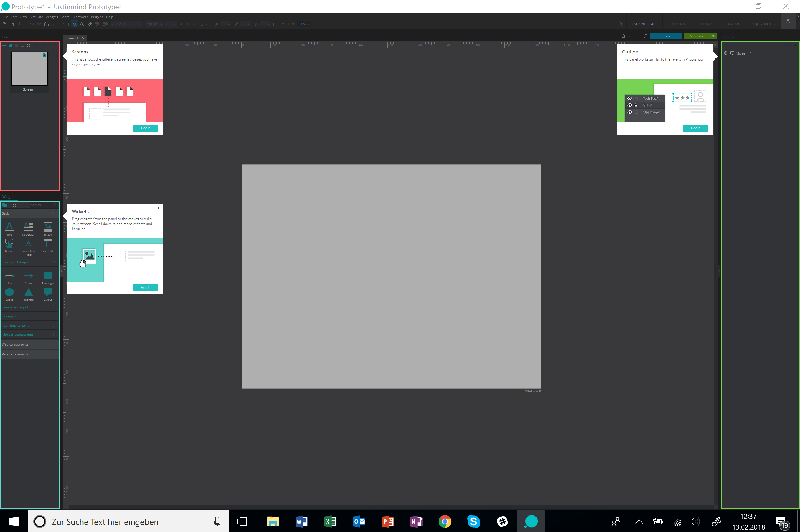Viewport: 800px width, 532px height.
Task: Switch to the COMMENTS tab
Action: click(676, 24)
